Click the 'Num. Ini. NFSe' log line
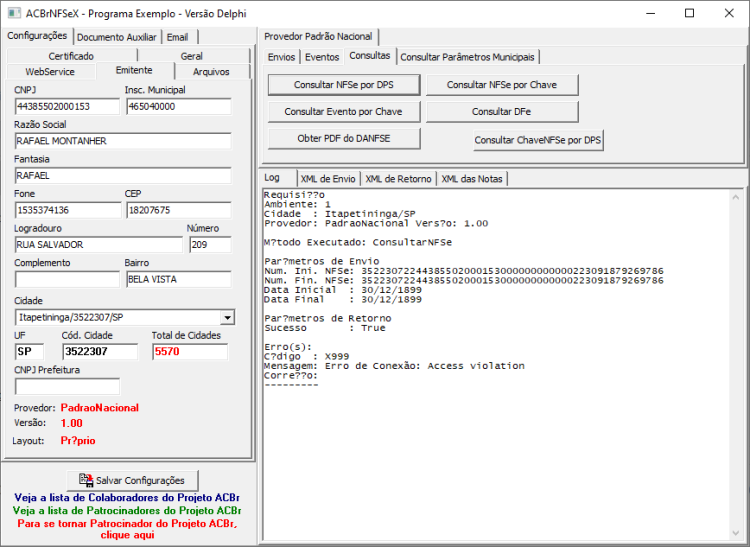The image size is (750, 547). point(463,271)
